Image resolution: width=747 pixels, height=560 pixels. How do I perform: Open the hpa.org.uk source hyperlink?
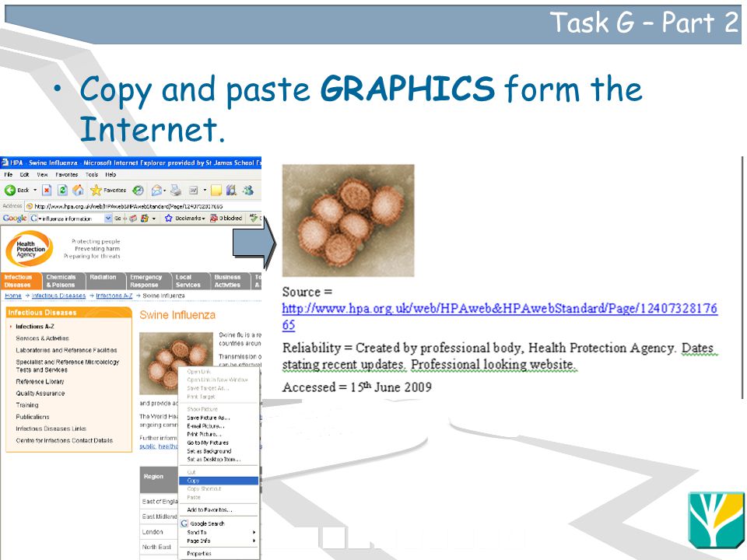[500, 317]
